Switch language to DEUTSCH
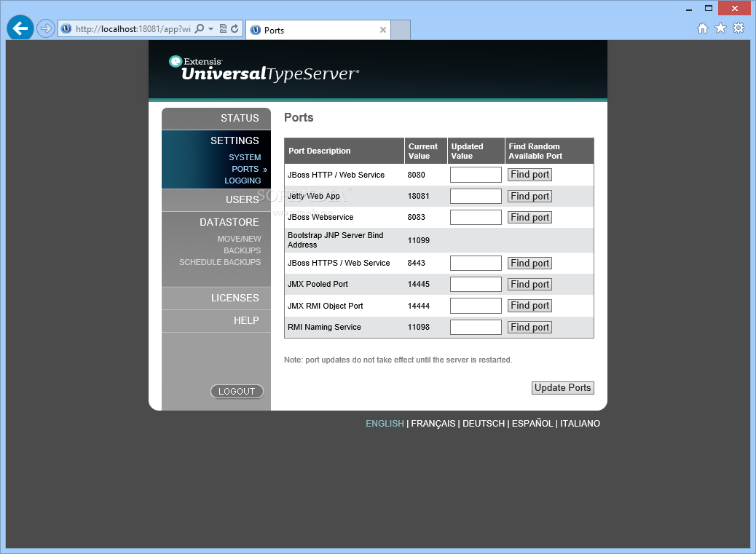 [484, 424]
